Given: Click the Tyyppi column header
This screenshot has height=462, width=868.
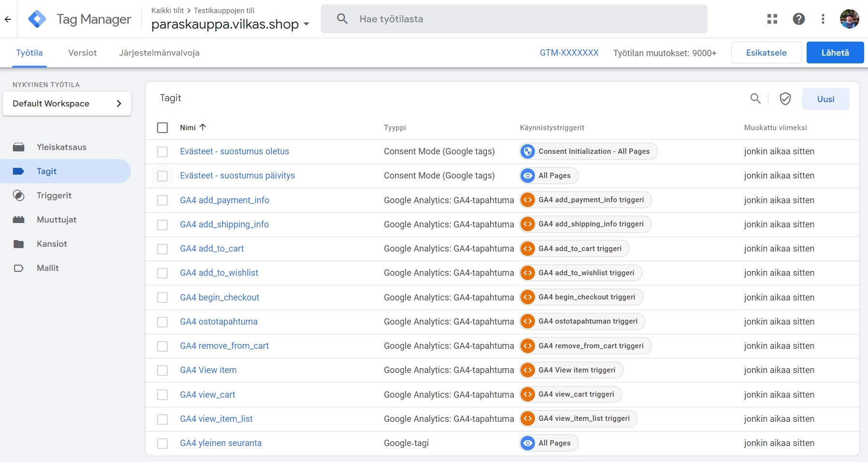Looking at the screenshot, I should tap(395, 128).
